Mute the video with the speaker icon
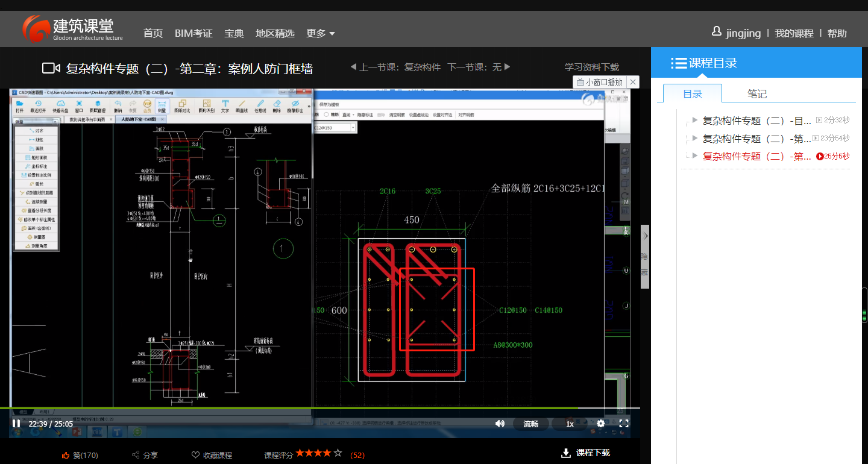868x464 pixels. coord(500,424)
